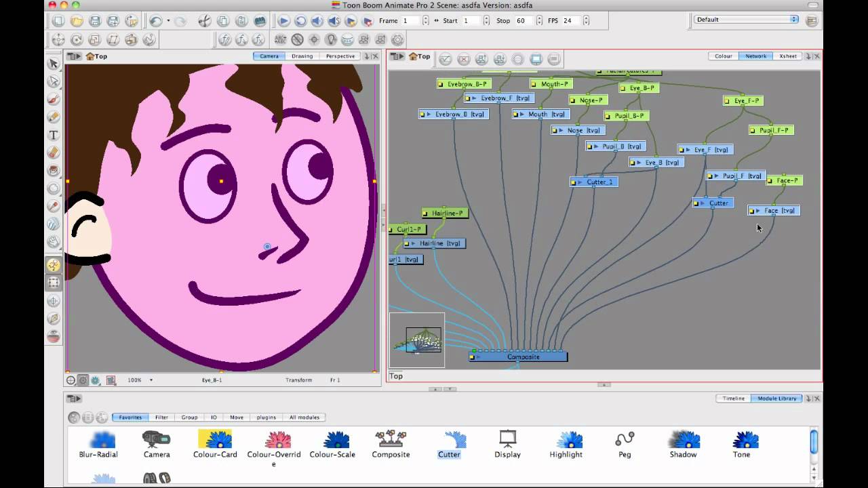
Task: Switch to the Xsheet tab
Action: 788,56
